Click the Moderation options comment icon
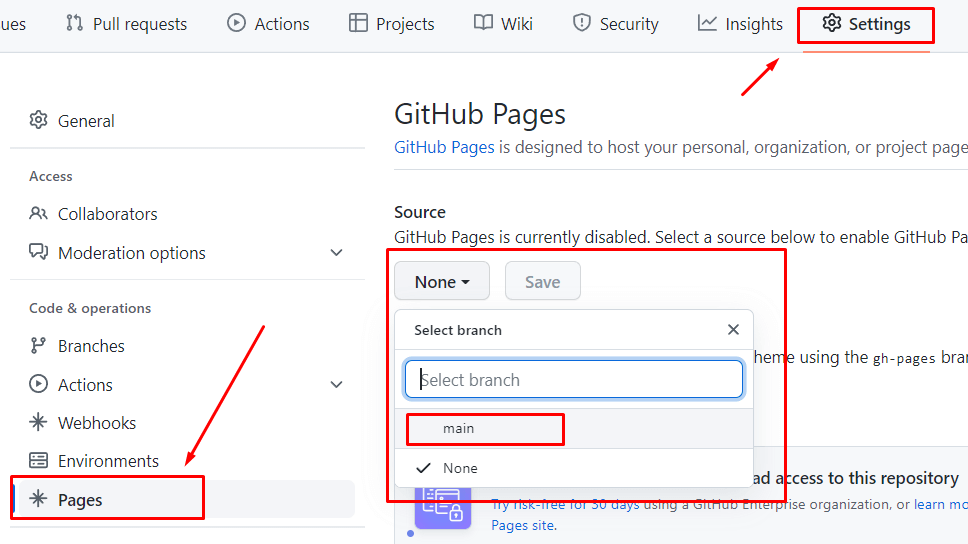 (38, 252)
